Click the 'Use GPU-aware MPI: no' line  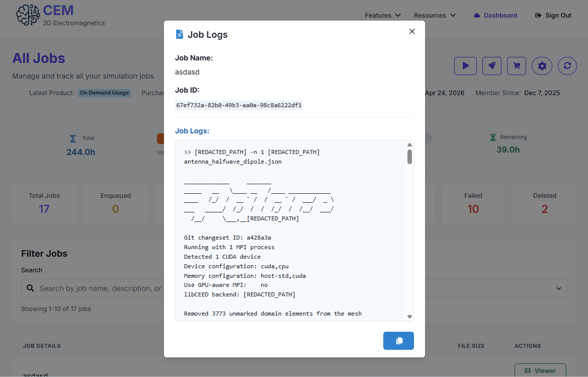tap(226, 285)
